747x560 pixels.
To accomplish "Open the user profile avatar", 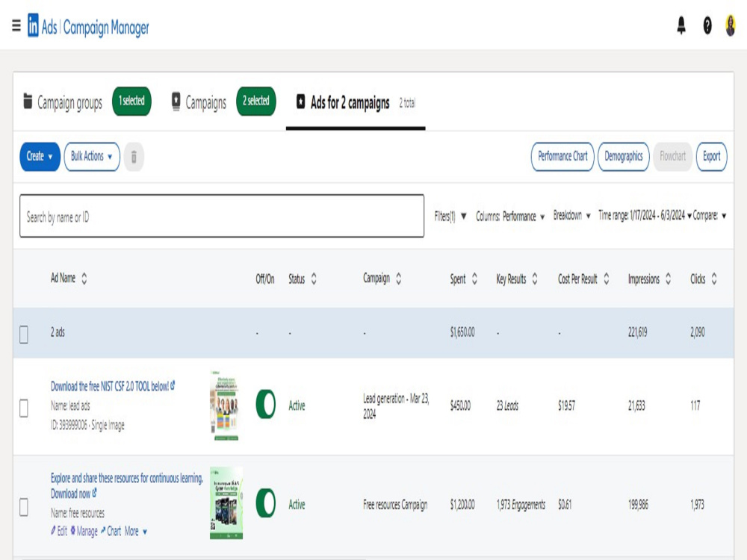I will [731, 25].
